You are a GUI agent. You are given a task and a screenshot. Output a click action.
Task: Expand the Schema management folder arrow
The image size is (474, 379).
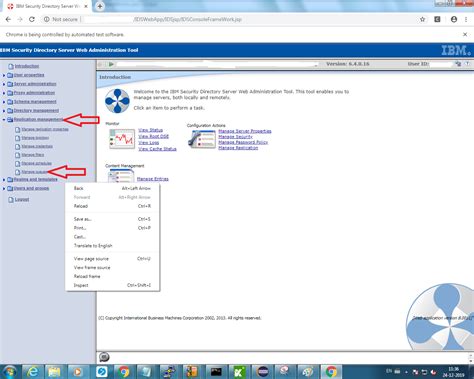[x=4, y=102]
